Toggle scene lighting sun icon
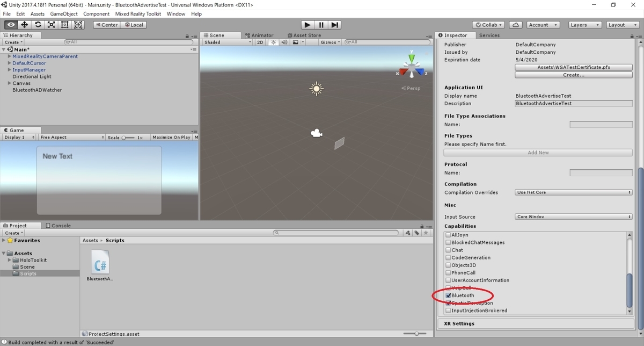The width and height of the screenshot is (644, 346). tap(273, 42)
